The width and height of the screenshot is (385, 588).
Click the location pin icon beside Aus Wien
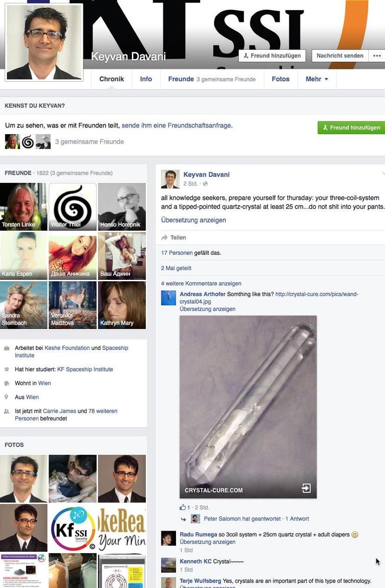(x=6, y=397)
